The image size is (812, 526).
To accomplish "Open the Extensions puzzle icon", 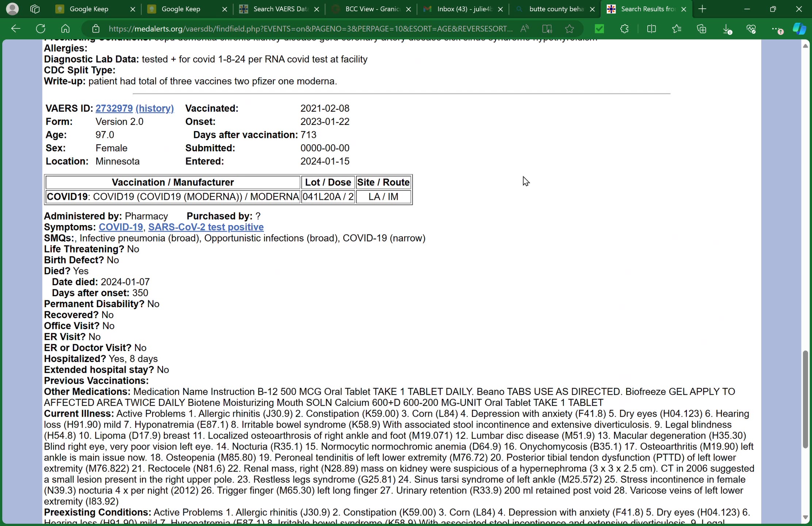I will (x=624, y=28).
